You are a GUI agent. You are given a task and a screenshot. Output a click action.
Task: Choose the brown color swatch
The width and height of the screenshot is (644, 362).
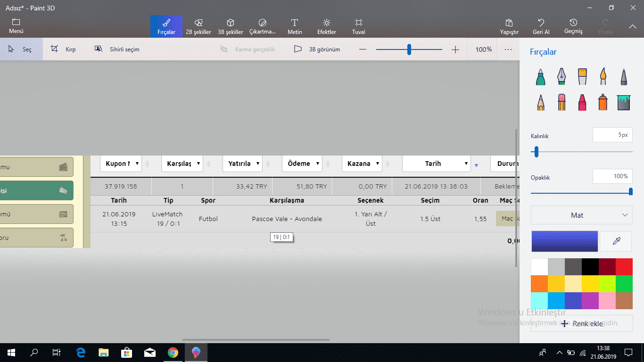[x=624, y=301]
